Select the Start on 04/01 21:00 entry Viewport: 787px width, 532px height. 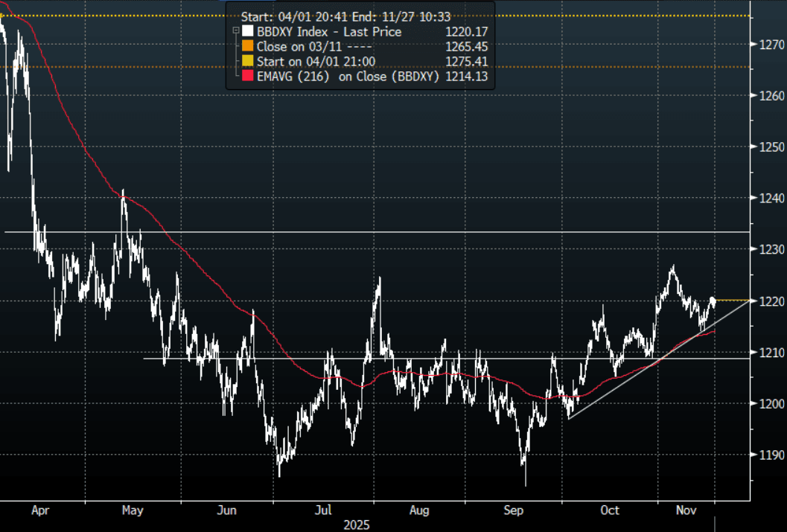tap(316, 61)
